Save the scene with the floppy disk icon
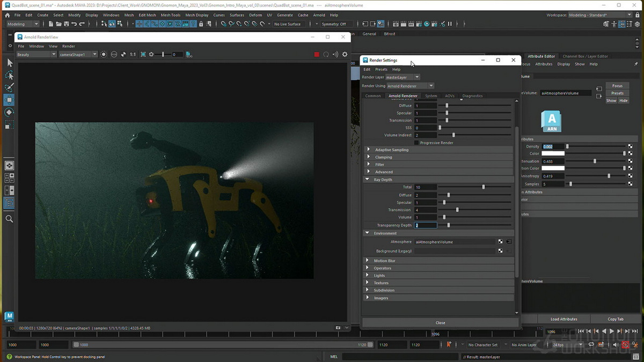Viewport: 644px width, 362px height. click(x=66, y=24)
